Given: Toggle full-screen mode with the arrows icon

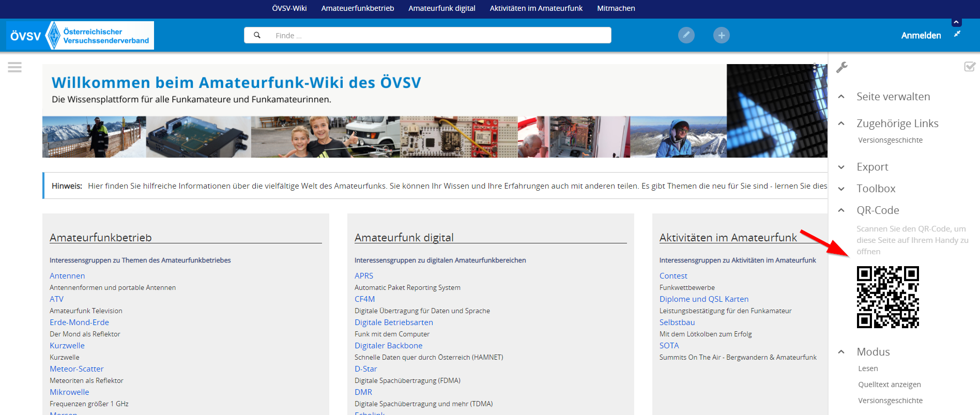Looking at the screenshot, I should click(x=957, y=34).
